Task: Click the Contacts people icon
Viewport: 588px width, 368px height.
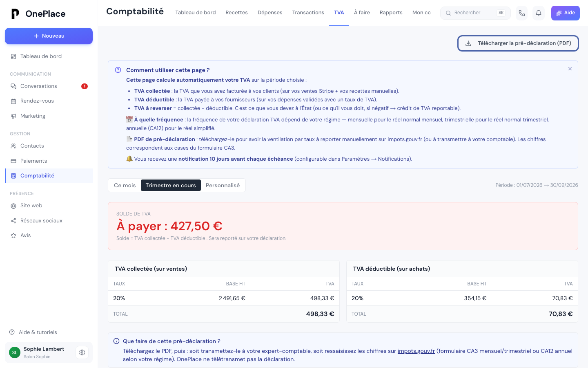Action: tap(13, 146)
